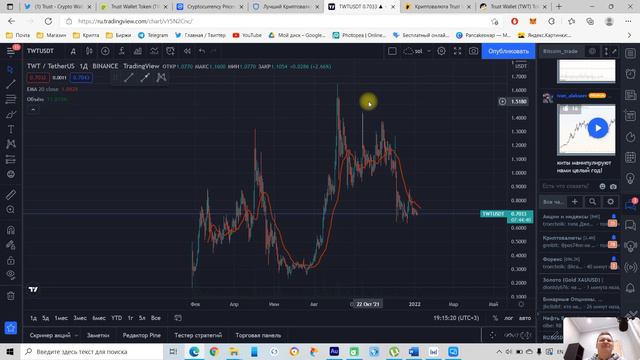This screenshot has width=640, height=360.
Task: Select the Fibonacci retracement tool group in left sidebar
Action: pos(11,99)
